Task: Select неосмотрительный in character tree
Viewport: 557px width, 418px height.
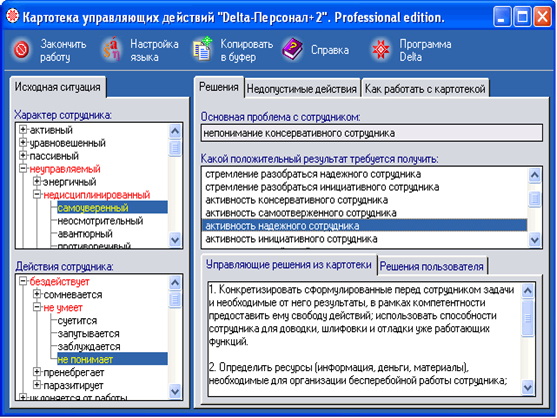Action: [100, 221]
